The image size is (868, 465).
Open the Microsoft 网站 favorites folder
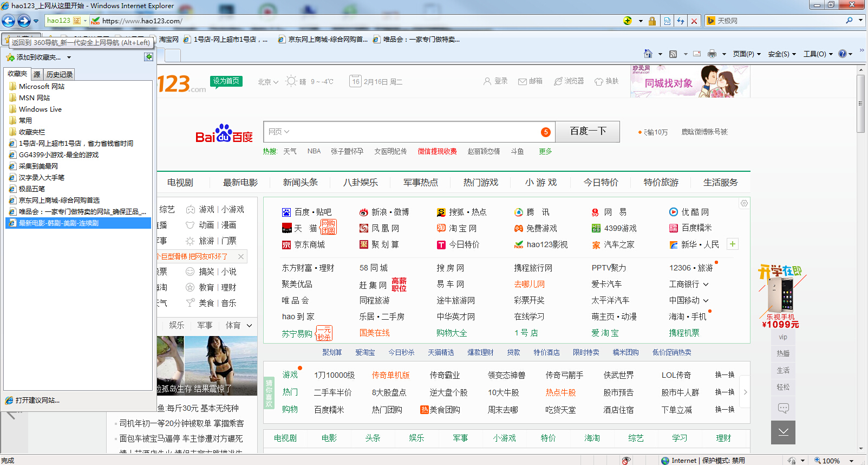pyautogui.click(x=41, y=86)
